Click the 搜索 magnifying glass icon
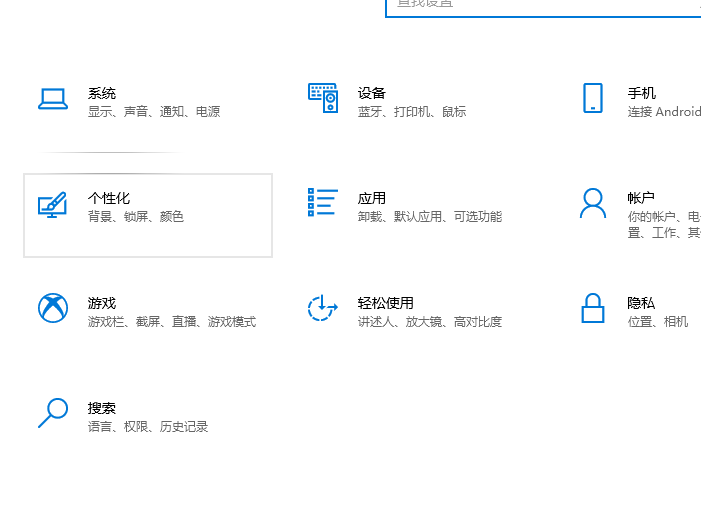The image size is (701, 512). 52,413
